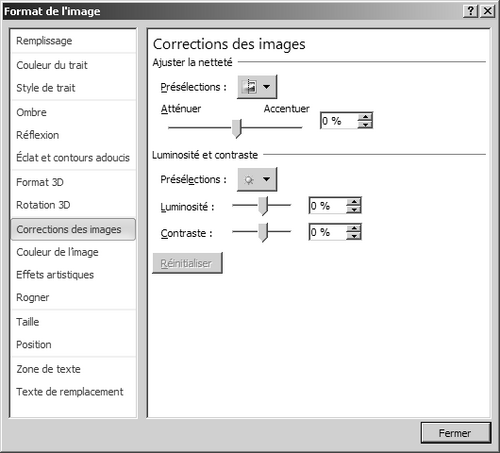This screenshot has width=500, height=453.
Task: Open the Texte de remplacement section
Action: [x=70, y=392]
